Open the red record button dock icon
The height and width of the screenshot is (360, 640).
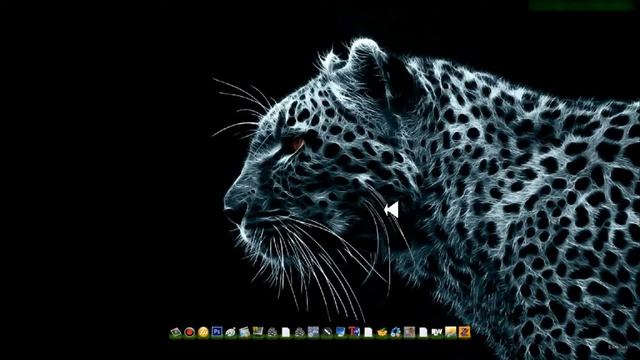(189, 332)
